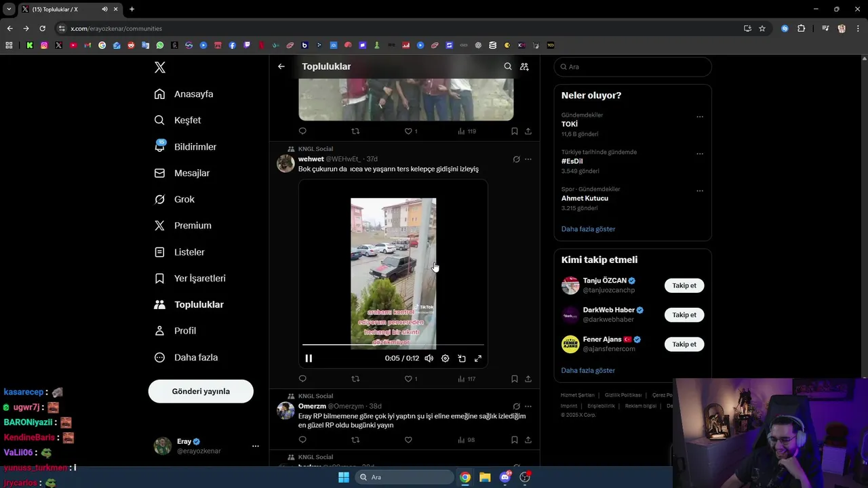Follow Fener Ajans with Takip et
Screen dimensions: 868x488
(x=684, y=344)
